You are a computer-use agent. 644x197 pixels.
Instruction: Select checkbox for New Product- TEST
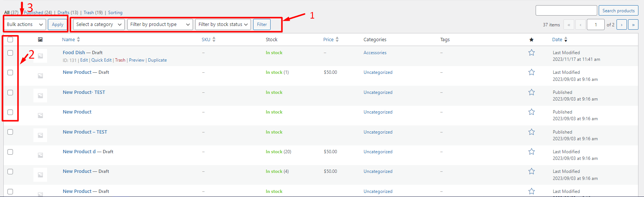[10, 92]
